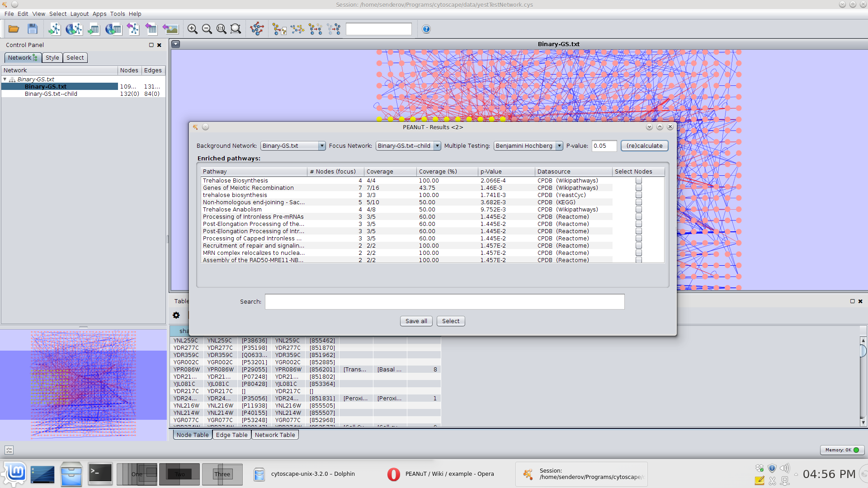This screenshot has height=488, width=868.
Task: Export table to file icon
Action: (x=151, y=29)
